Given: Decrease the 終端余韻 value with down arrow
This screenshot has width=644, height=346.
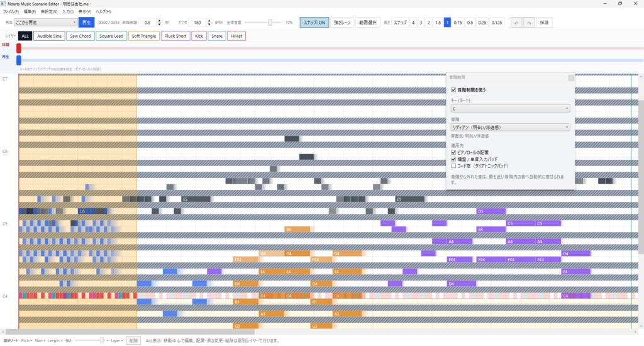Looking at the screenshot, I should 159,25.
